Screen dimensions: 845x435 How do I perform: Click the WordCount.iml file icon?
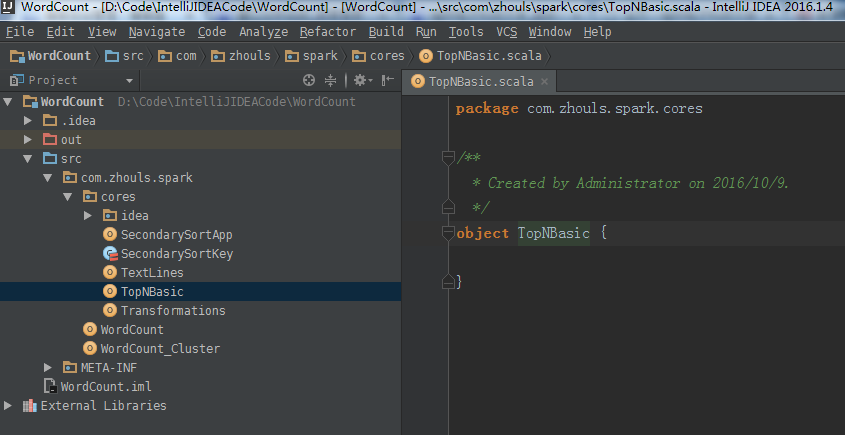tap(50, 386)
